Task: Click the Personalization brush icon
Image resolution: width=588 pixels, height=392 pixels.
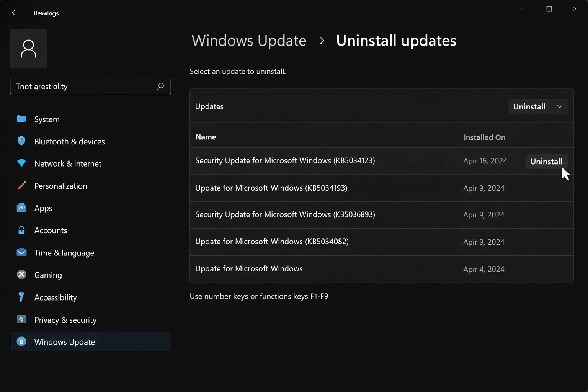Action: pos(21,186)
